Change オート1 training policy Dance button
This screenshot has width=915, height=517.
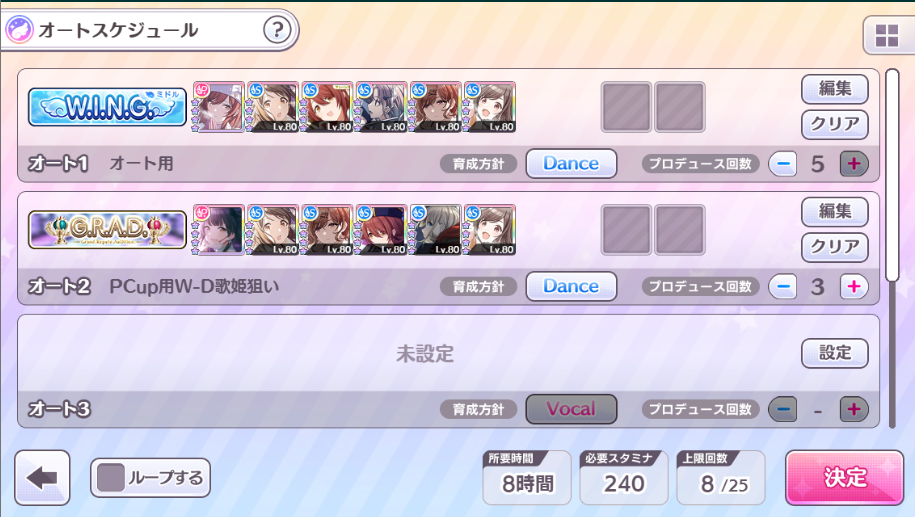pyautogui.click(x=571, y=163)
